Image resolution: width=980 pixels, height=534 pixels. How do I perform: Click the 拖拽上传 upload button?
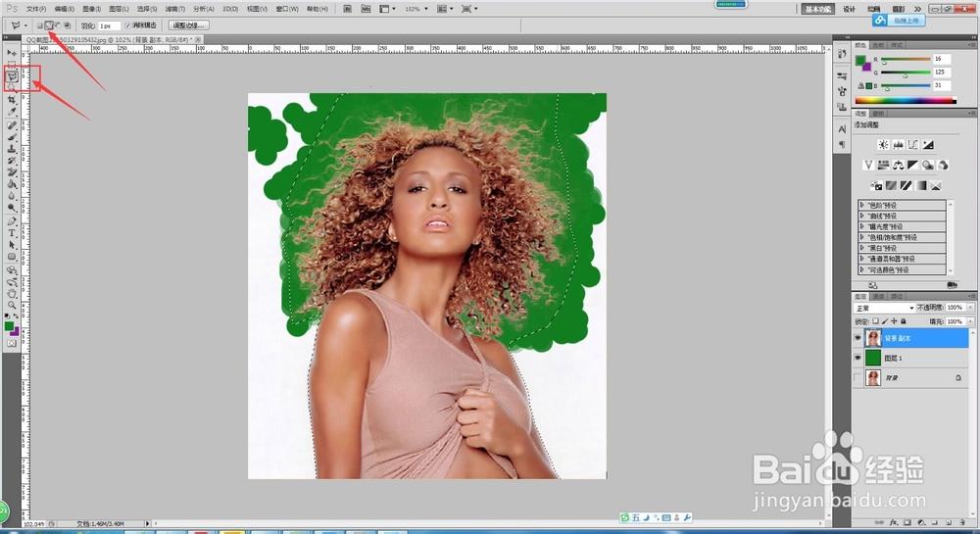click(x=899, y=21)
